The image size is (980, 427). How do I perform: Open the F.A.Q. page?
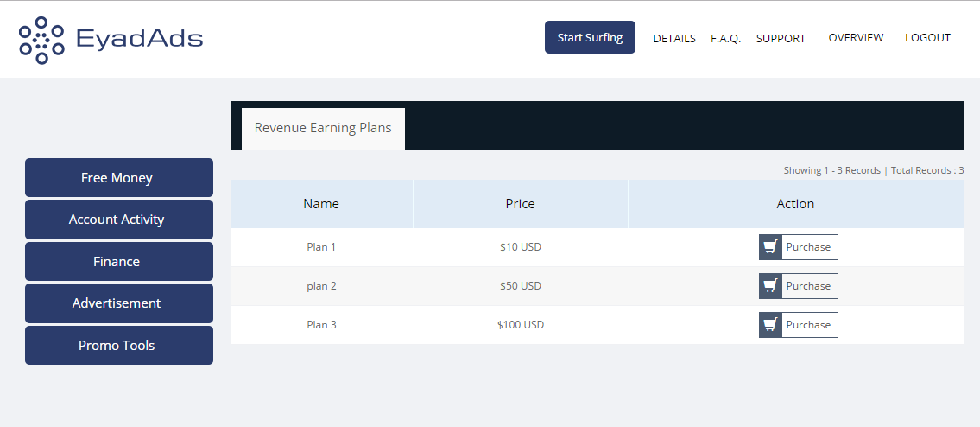point(725,38)
